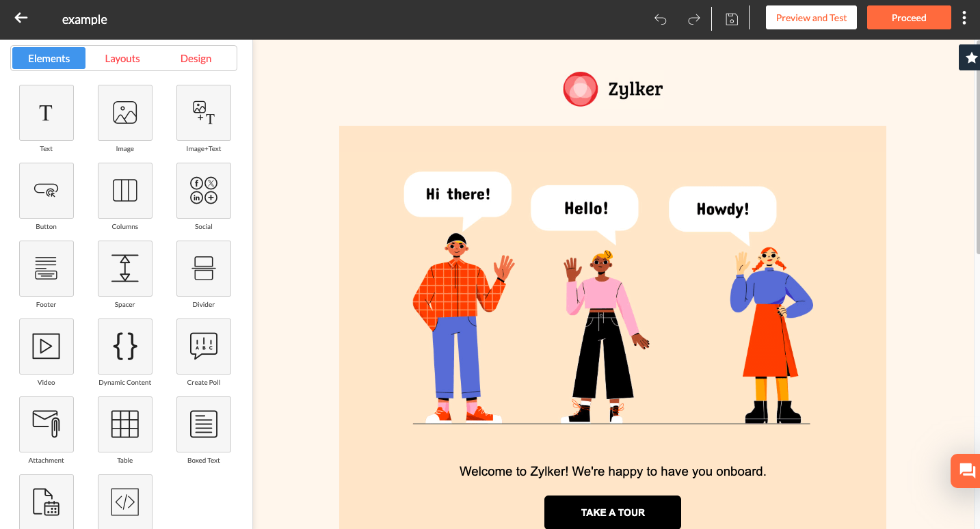Redo the last undone change
The image size is (980, 529).
(x=693, y=19)
